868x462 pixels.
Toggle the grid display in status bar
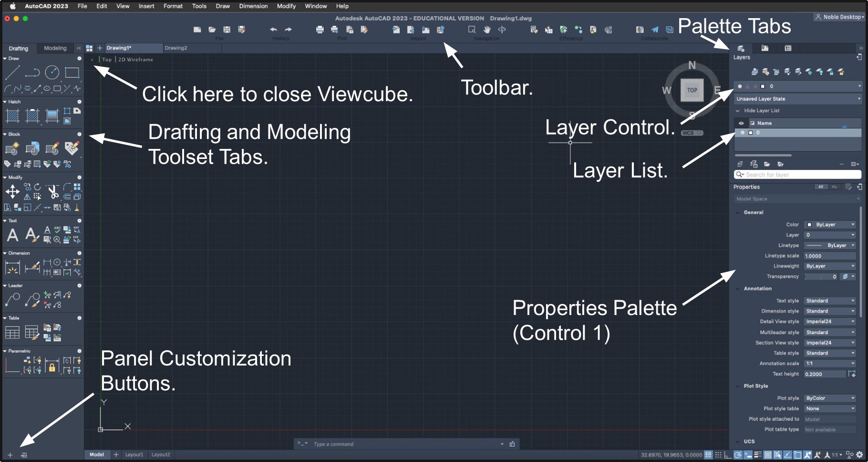click(x=708, y=455)
